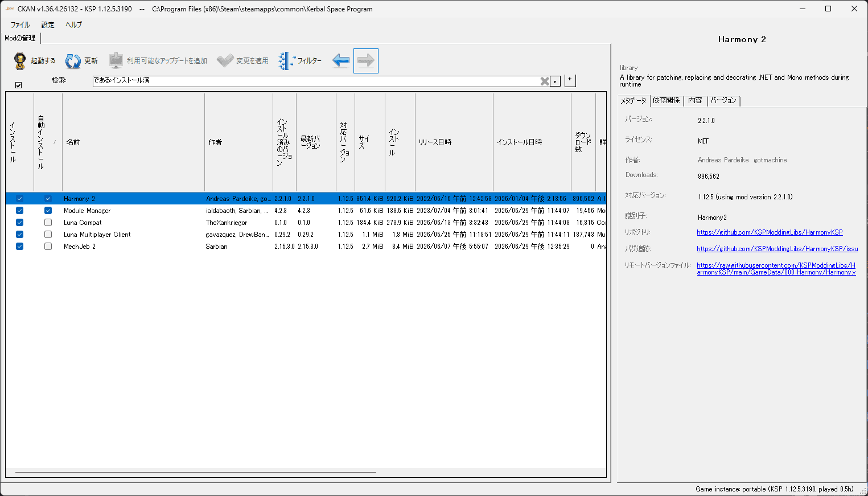Click the horizontal scrollbar under mod list
Screen dimensions: 868x496
click(195, 473)
